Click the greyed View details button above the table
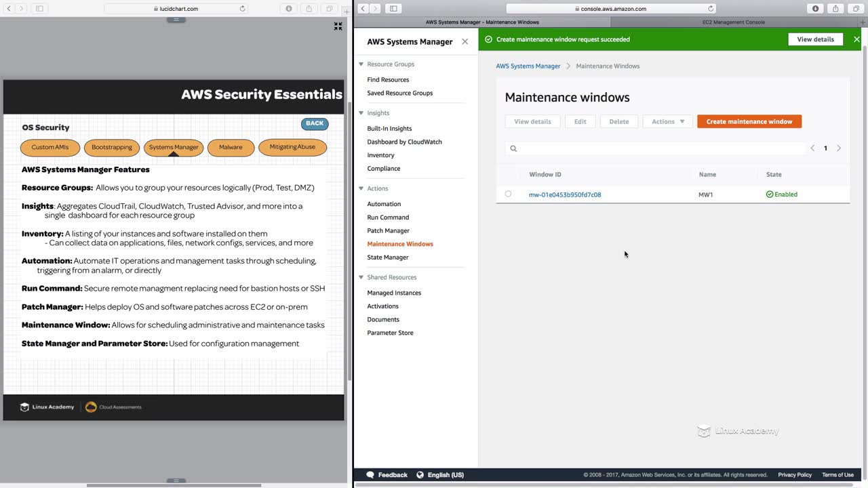868x488 pixels. click(x=532, y=121)
